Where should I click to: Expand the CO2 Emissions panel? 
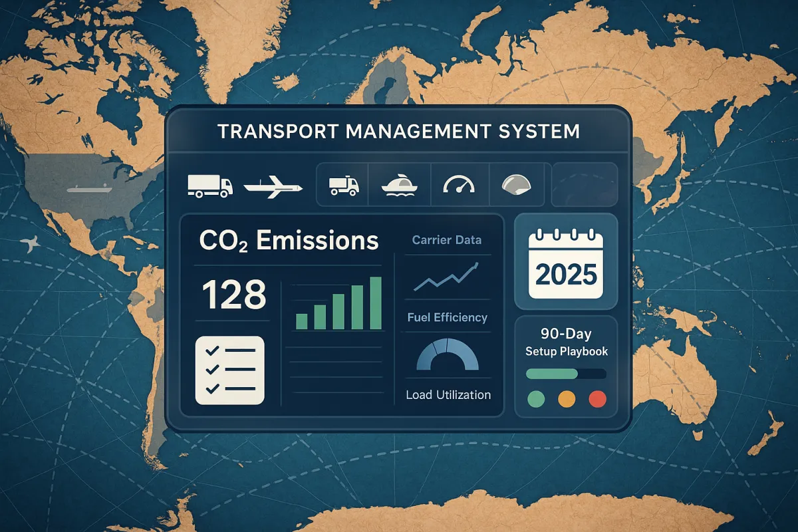coord(288,241)
